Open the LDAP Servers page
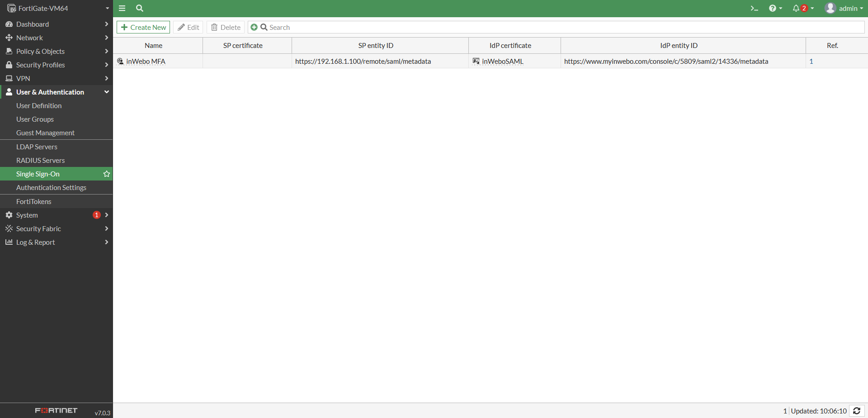 37,147
